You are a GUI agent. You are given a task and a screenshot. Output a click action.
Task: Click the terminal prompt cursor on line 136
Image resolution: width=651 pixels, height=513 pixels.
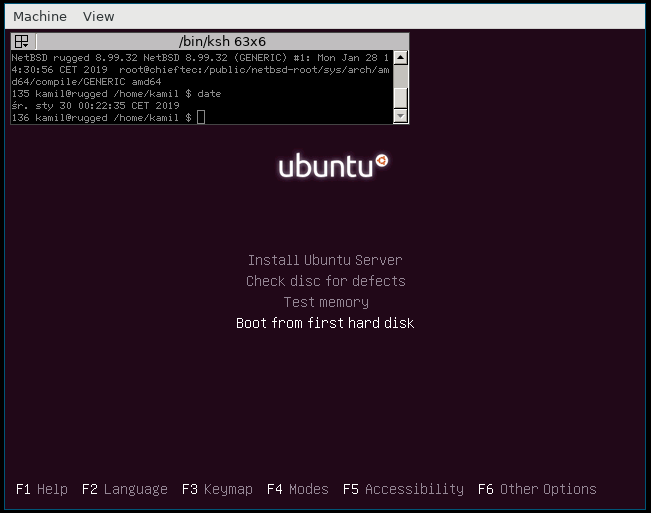(201, 117)
